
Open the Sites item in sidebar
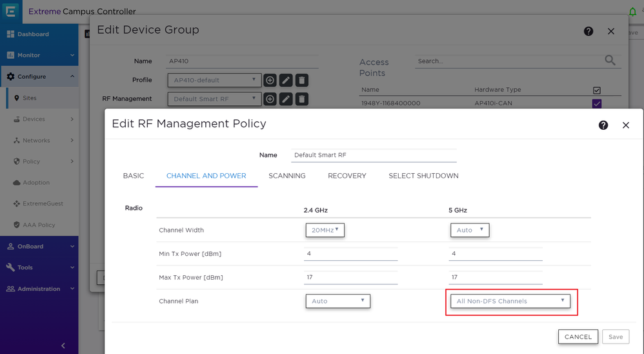[30, 98]
